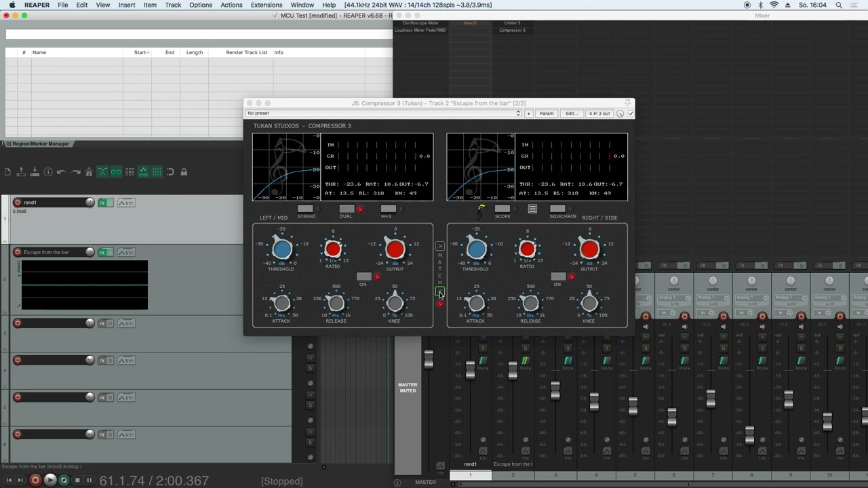
Task: Toggle Envelope move with items icon
Action: pyautogui.click(x=143, y=172)
